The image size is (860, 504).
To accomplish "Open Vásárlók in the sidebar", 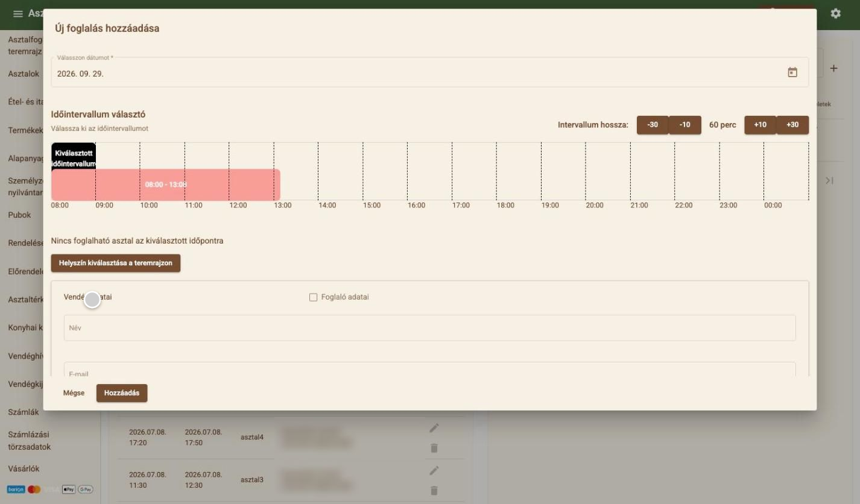I will point(24,469).
